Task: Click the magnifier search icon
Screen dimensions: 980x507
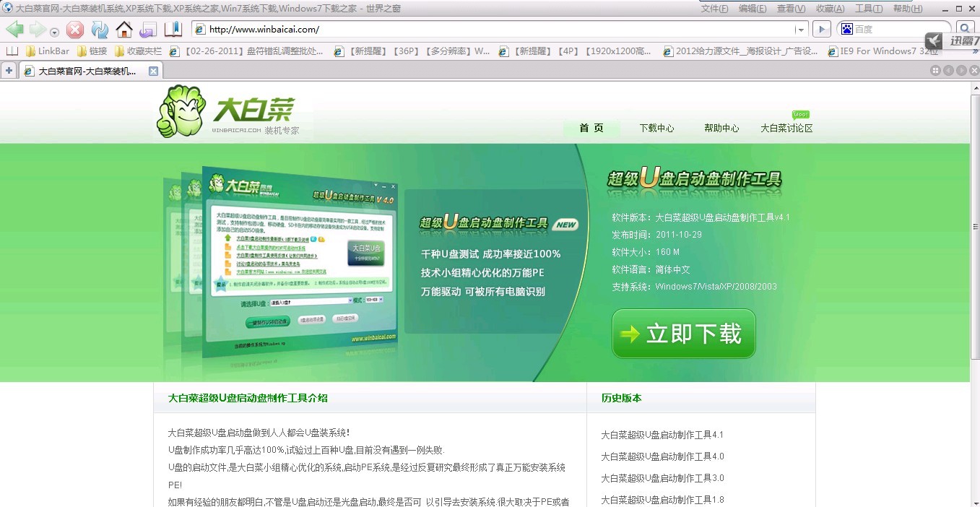Action: [965, 29]
